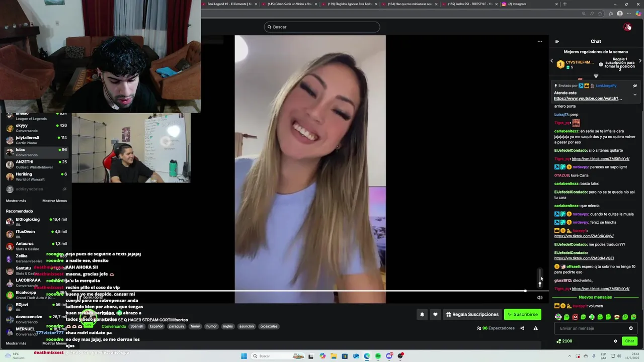Open the browser three-dot settings menu
Screen dimensions: 644x362
[629, 14]
